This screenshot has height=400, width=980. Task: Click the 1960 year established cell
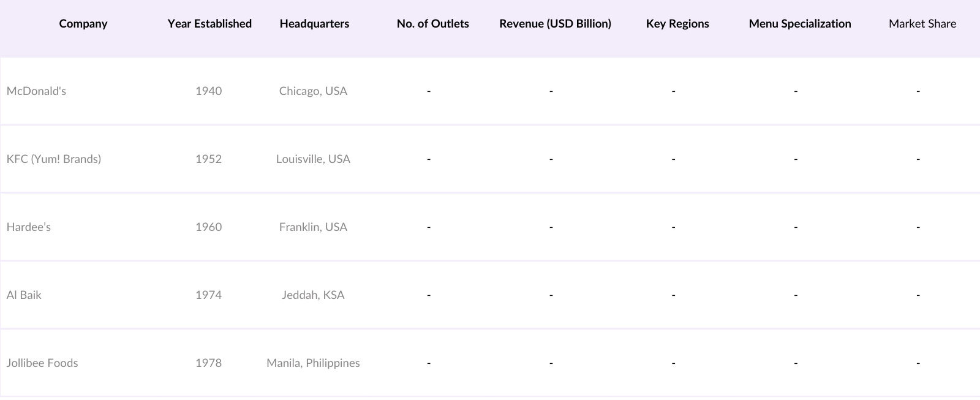click(208, 227)
